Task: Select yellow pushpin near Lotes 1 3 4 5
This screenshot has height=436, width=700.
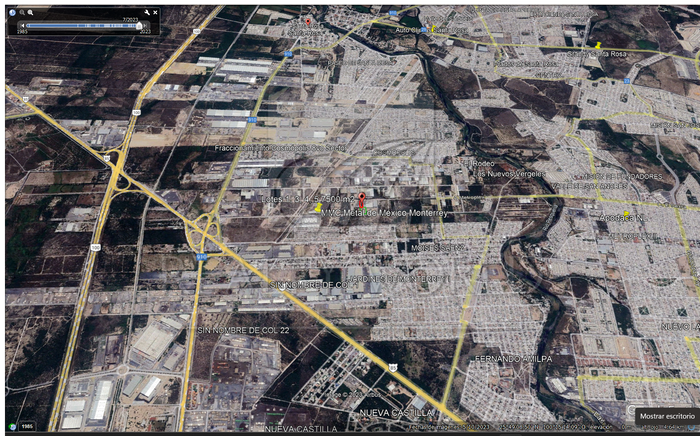Action: 318,209
